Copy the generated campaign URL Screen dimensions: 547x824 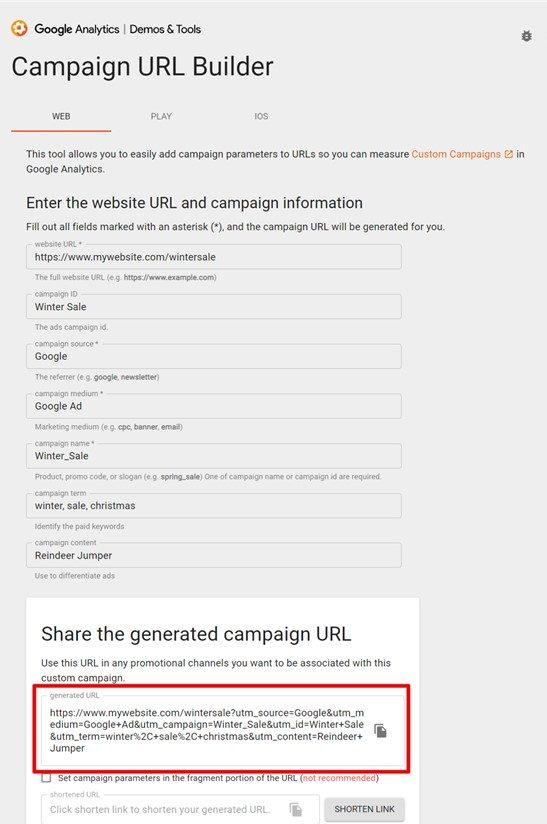(x=380, y=730)
